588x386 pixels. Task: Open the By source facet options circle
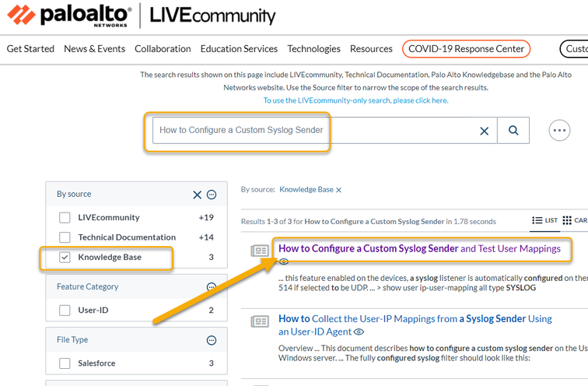click(x=212, y=195)
